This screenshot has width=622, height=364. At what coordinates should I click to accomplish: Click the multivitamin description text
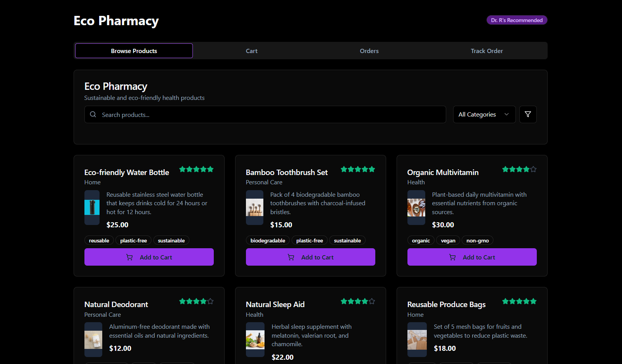(x=479, y=203)
